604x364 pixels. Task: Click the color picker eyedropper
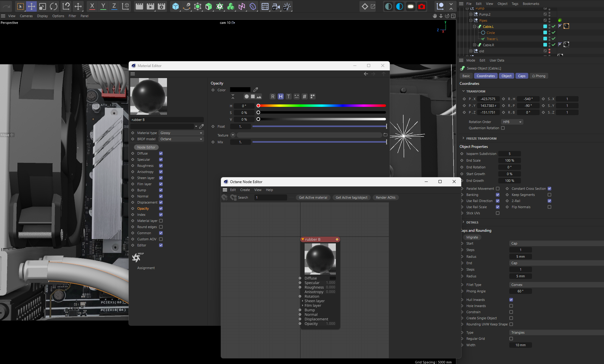pos(256,90)
